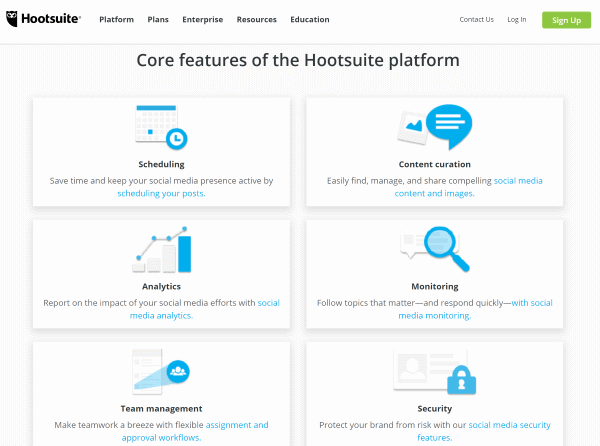Screen dimensions: 600x446
Task: Click the Scheduling calendar clock icon
Action: point(161,127)
